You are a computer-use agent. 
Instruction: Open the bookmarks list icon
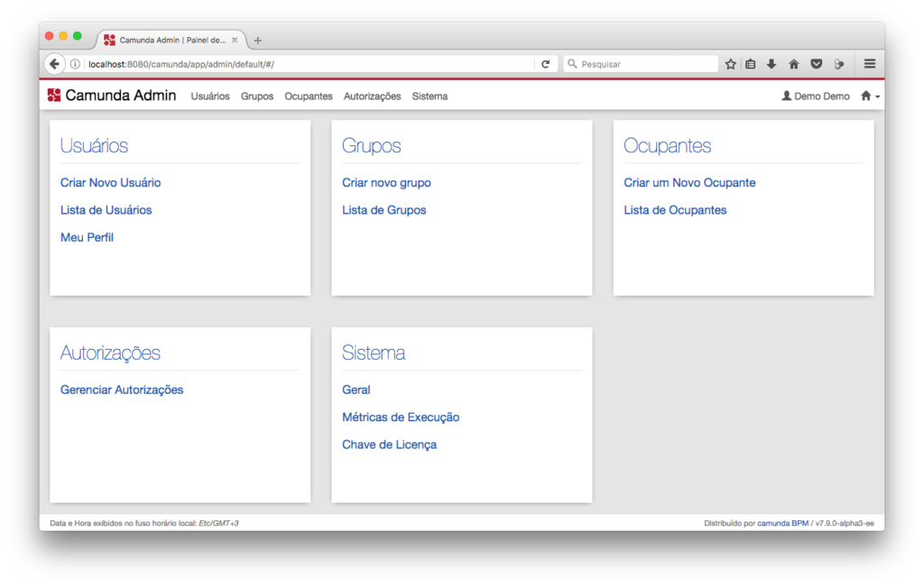tap(751, 64)
